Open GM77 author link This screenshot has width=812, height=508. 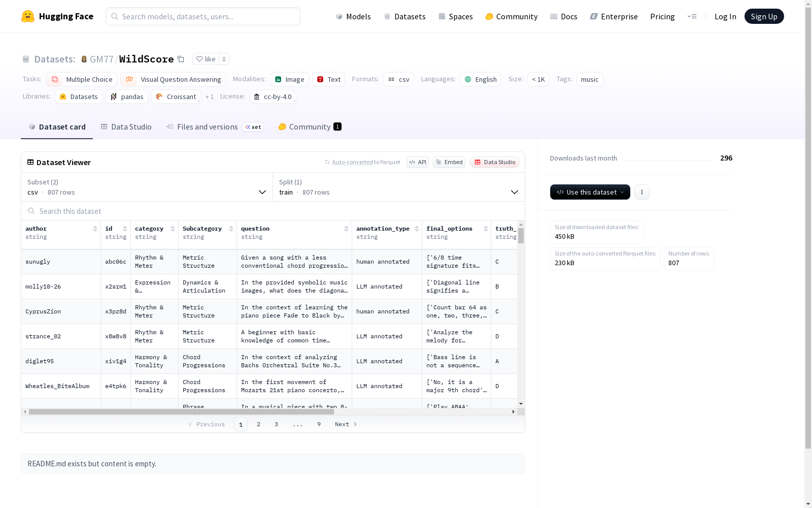tap(101, 59)
